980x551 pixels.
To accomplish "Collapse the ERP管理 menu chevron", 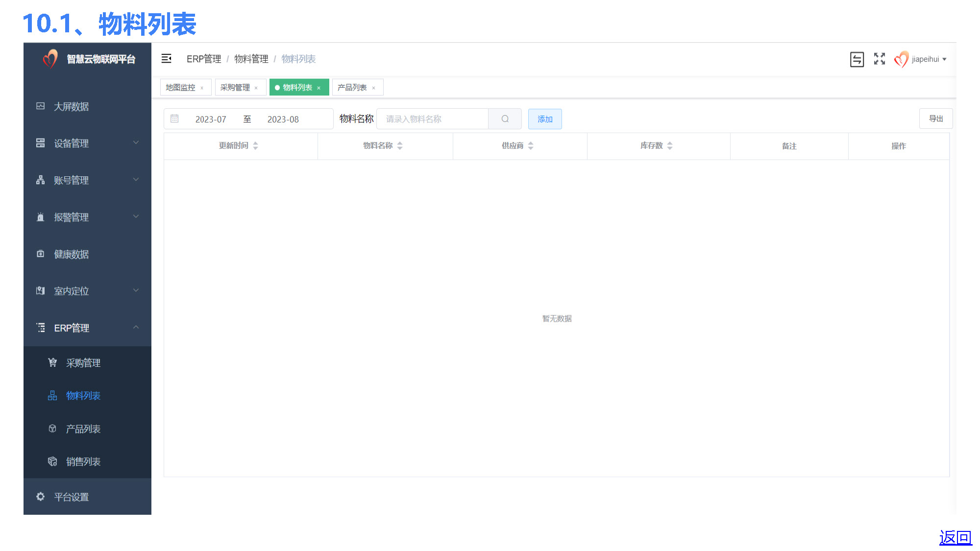I will click(136, 327).
